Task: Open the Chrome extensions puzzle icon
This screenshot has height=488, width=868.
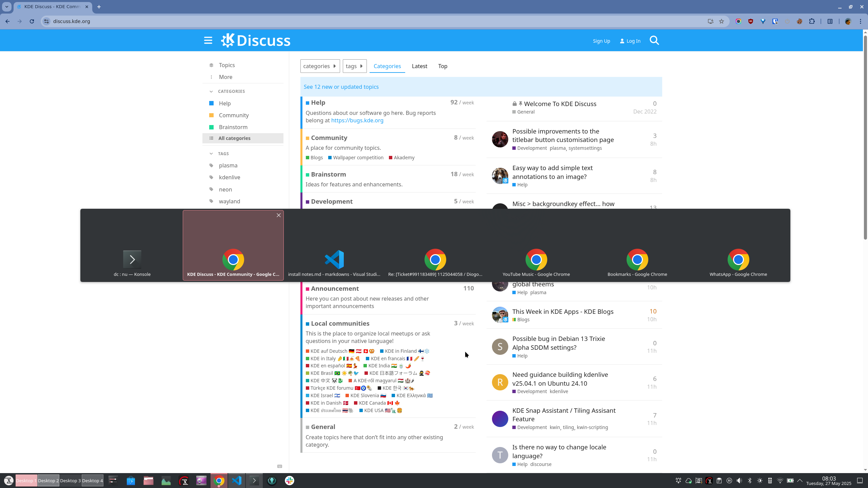Action: 812,21
